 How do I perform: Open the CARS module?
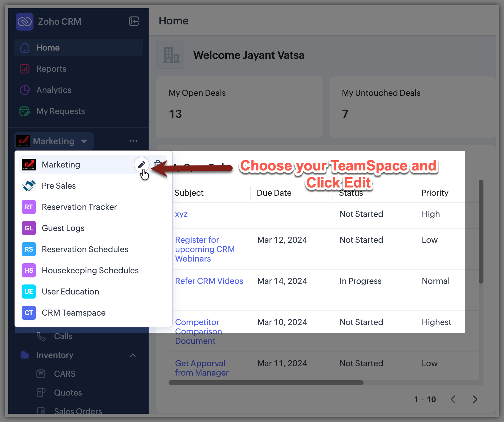pos(65,374)
